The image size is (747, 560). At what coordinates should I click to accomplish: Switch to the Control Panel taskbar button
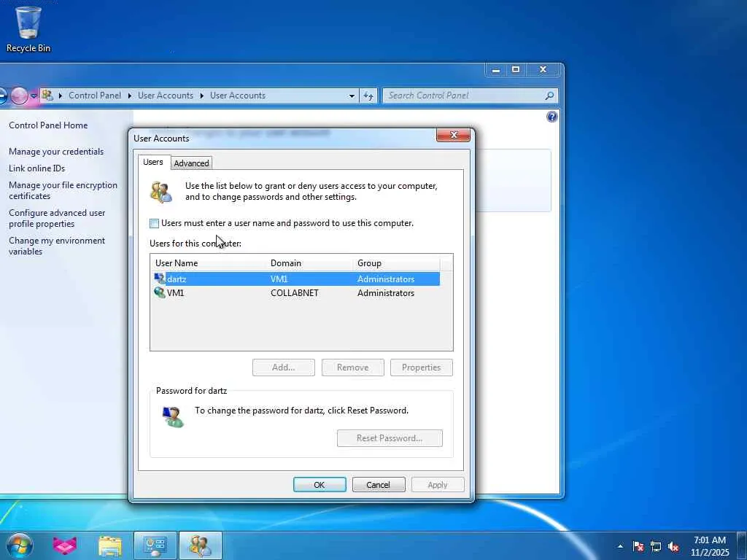tap(155, 545)
